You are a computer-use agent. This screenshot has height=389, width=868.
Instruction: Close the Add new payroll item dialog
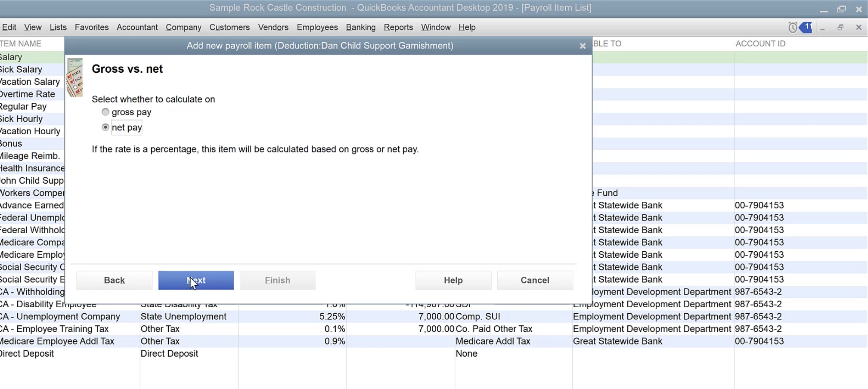[x=583, y=46]
